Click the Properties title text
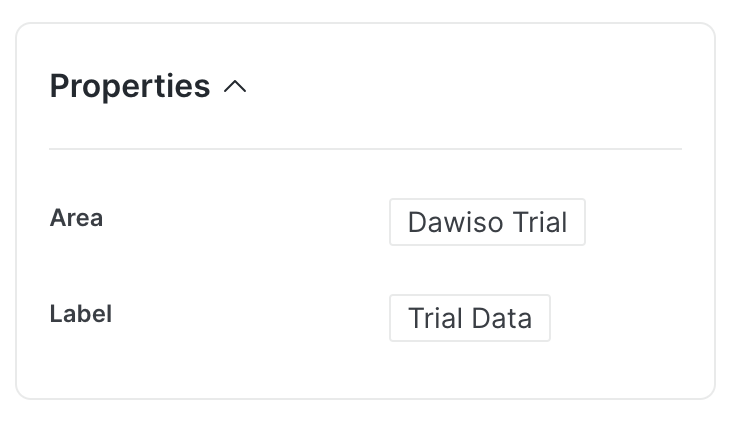This screenshot has width=742, height=430. pos(130,87)
